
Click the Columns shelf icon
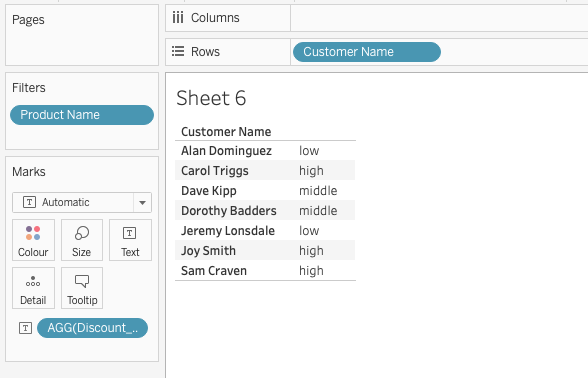(178, 18)
